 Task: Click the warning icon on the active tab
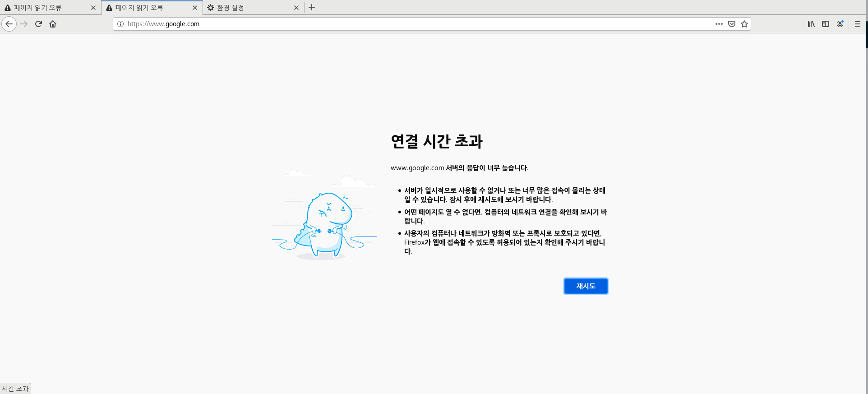pos(109,8)
